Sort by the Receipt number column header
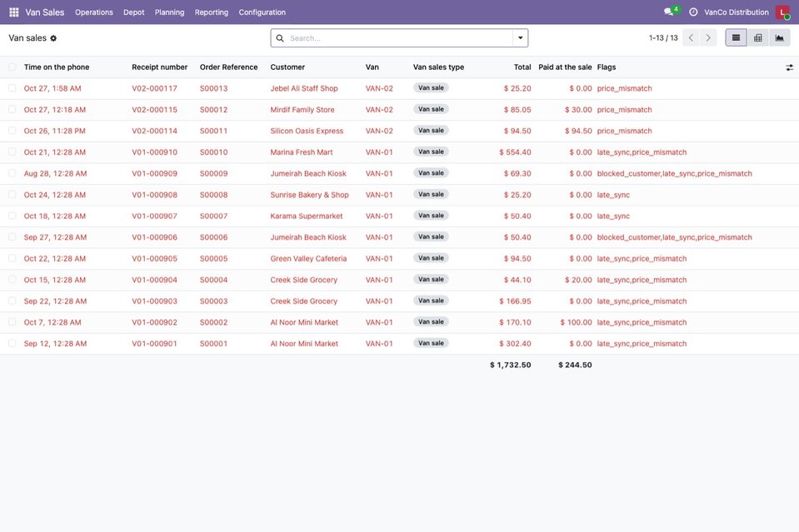Screen dimensions: 799x532 click(x=159, y=67)
